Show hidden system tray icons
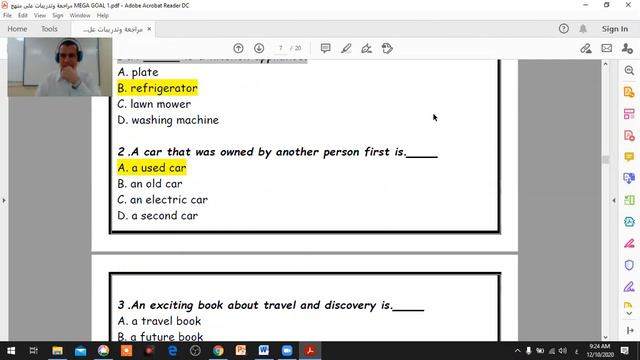 [518, 351]
